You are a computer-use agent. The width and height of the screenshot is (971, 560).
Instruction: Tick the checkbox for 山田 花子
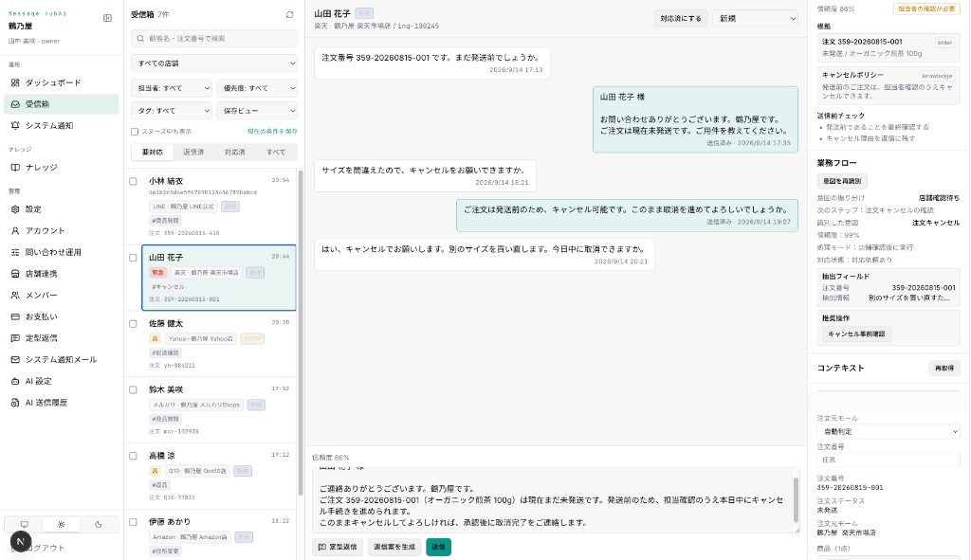133,258
